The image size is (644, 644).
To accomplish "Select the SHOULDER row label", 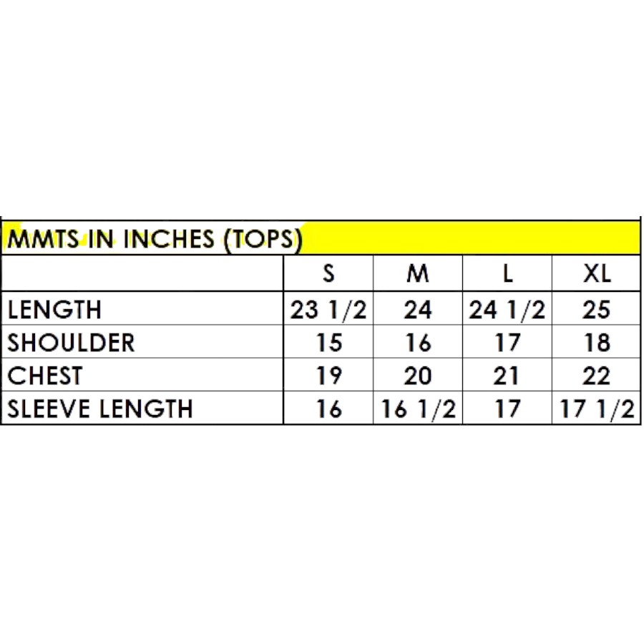I will [71, 343].
